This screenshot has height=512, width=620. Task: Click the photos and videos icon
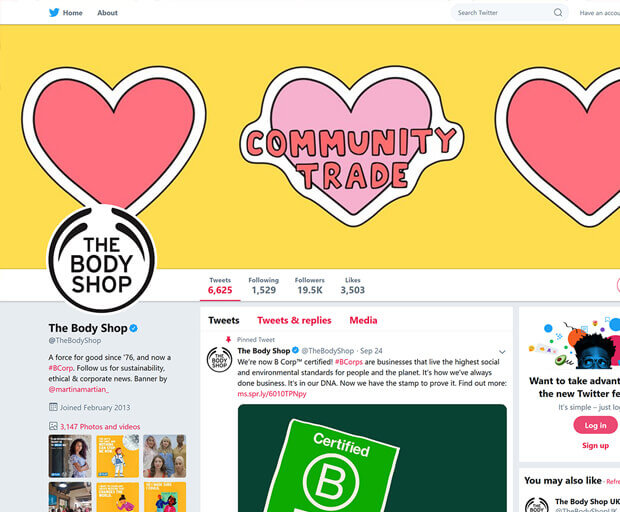tap(53, 426)
